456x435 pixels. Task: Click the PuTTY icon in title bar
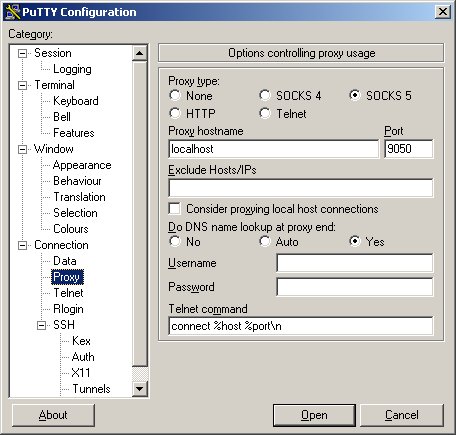point(13,12)
